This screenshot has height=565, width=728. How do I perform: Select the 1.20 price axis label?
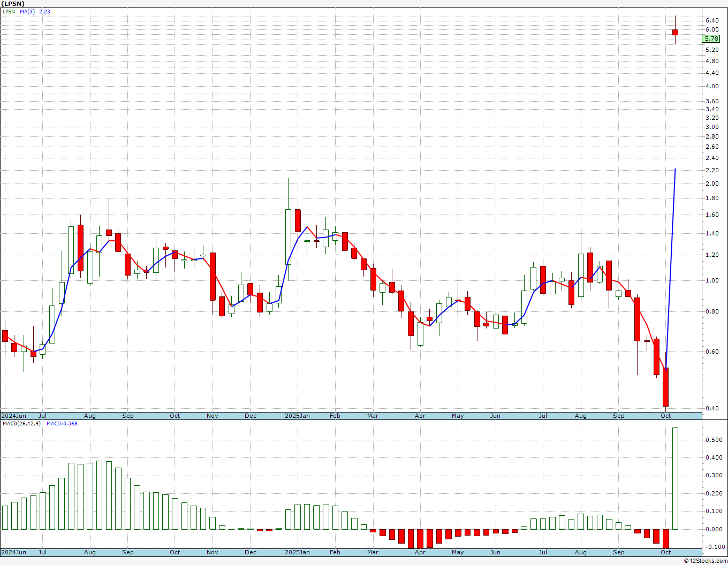pyautogui.click(x=712, y=255)
